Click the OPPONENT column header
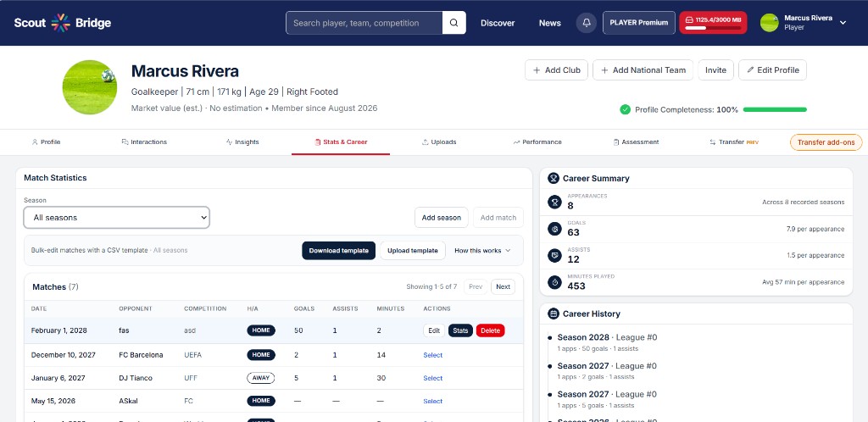This screenshot has height=422, width=868. 135,308
